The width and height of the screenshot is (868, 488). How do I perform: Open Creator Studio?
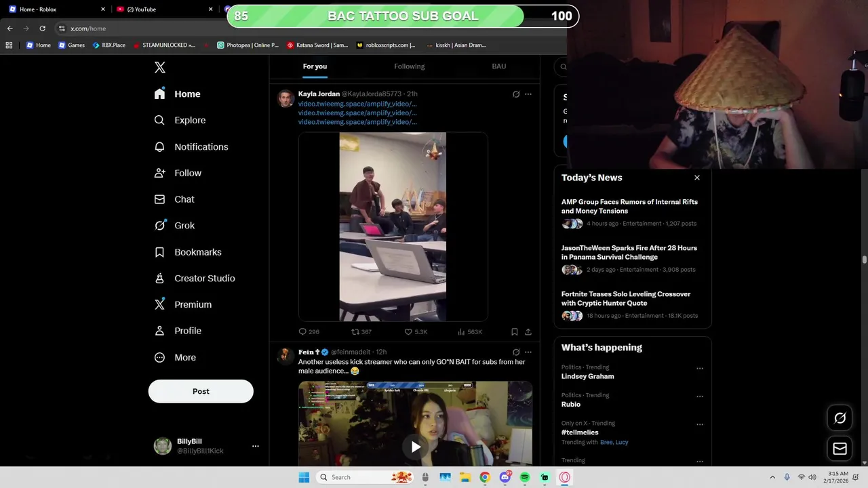pyautogui.click(x=195, y=278)
